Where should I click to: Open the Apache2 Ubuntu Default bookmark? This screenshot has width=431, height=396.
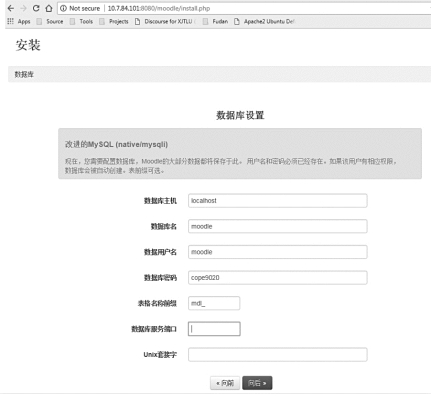(x=264, y=21)
